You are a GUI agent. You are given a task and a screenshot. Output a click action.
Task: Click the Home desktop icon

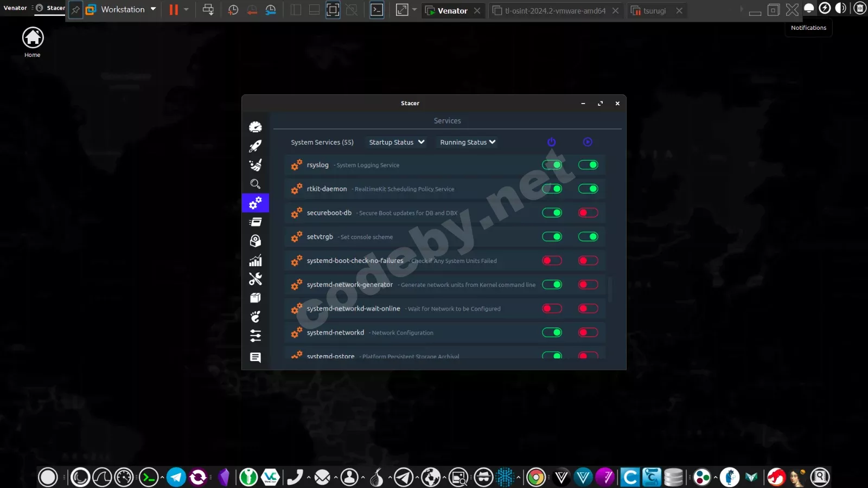click(x=33, y=42)
